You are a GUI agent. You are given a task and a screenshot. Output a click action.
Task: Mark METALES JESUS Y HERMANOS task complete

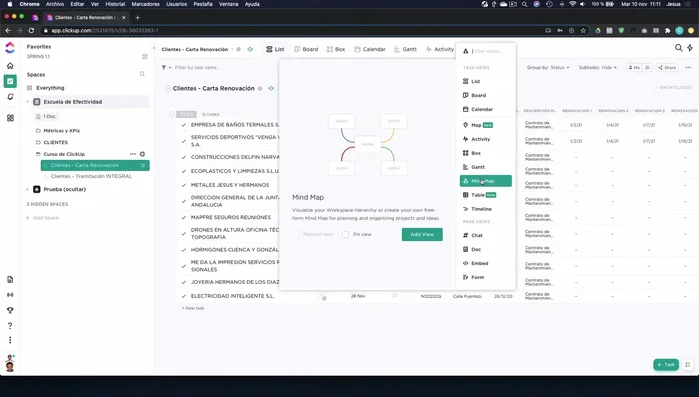pyautogui.click(x=184, y=185)
